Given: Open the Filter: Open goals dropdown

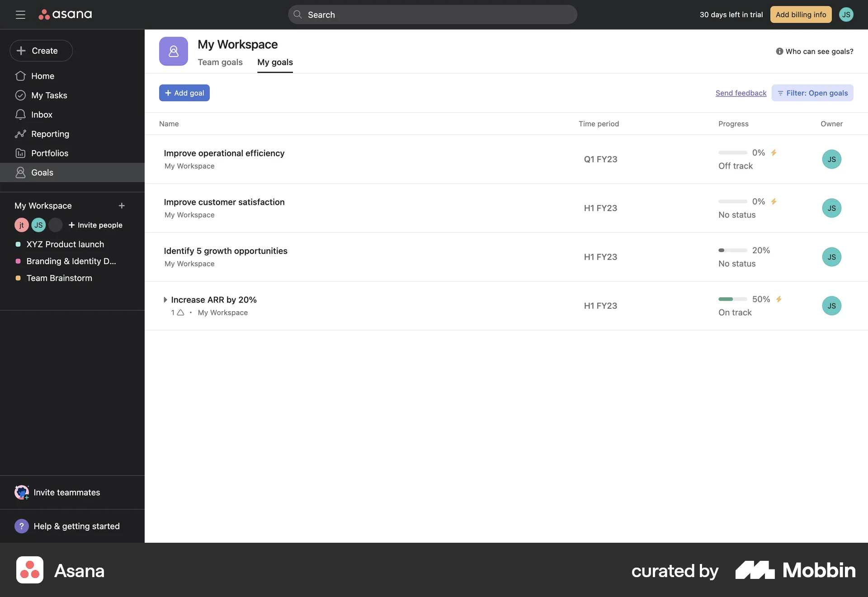Looking at the screenshot, I should (x=812, y=93).
